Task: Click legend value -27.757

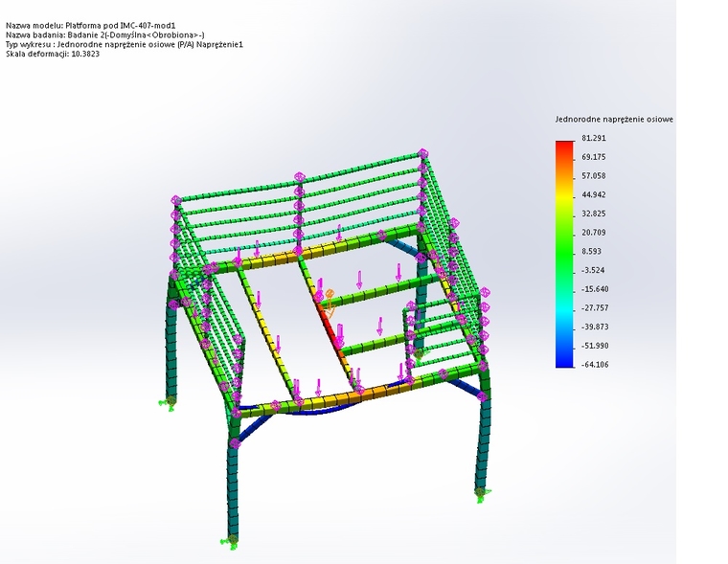Action: click(595, 307)
